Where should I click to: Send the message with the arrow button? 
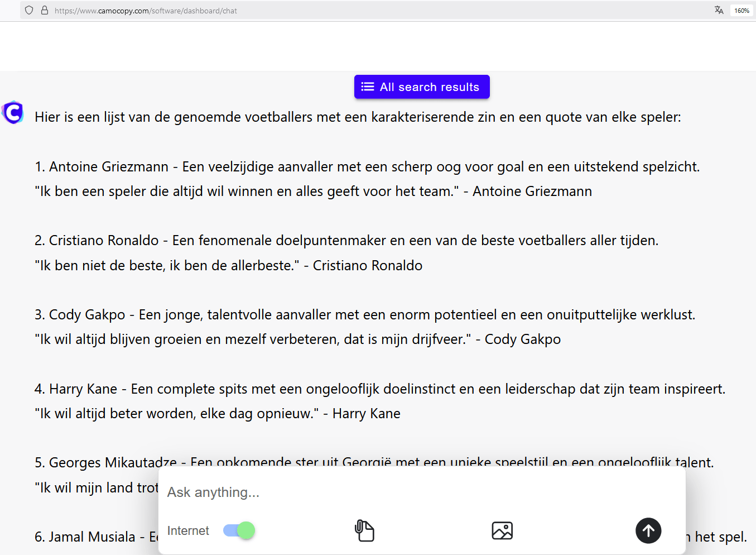tap(648, 530)
